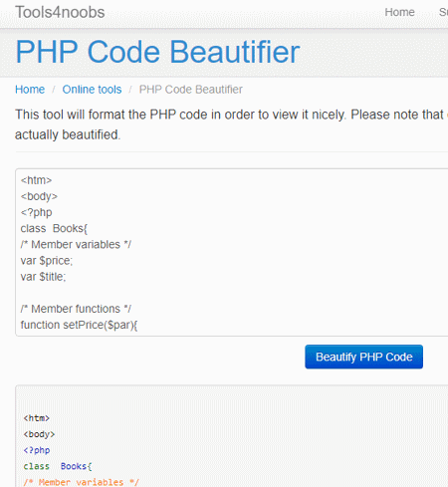Click the orange Member variables comment in the output
The width and height of the screenshot is (448, 487).
[x=82, y=482]
